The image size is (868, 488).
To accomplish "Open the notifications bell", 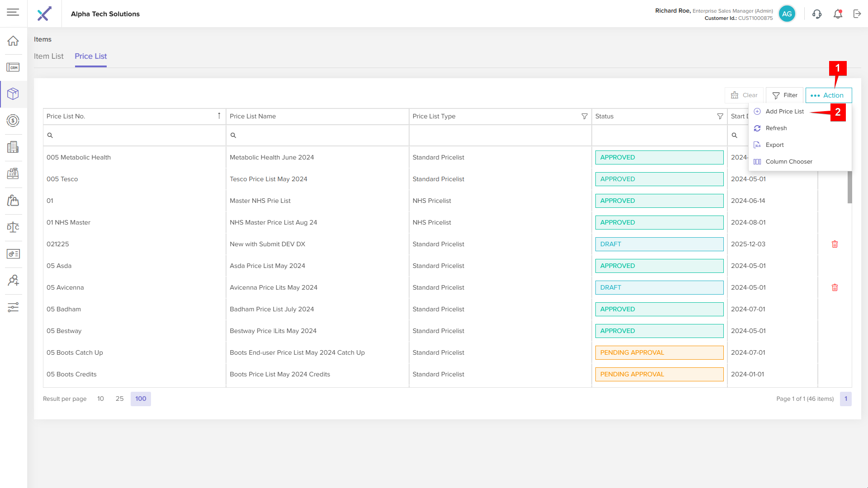I will (x=838, y=14).
